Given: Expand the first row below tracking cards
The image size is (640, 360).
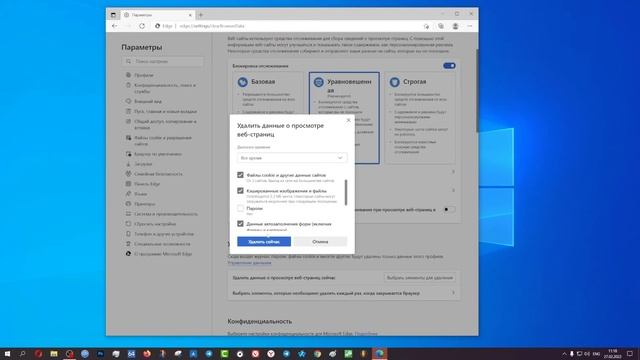Looking at the screenshot, I should click(x=453, y=172).
